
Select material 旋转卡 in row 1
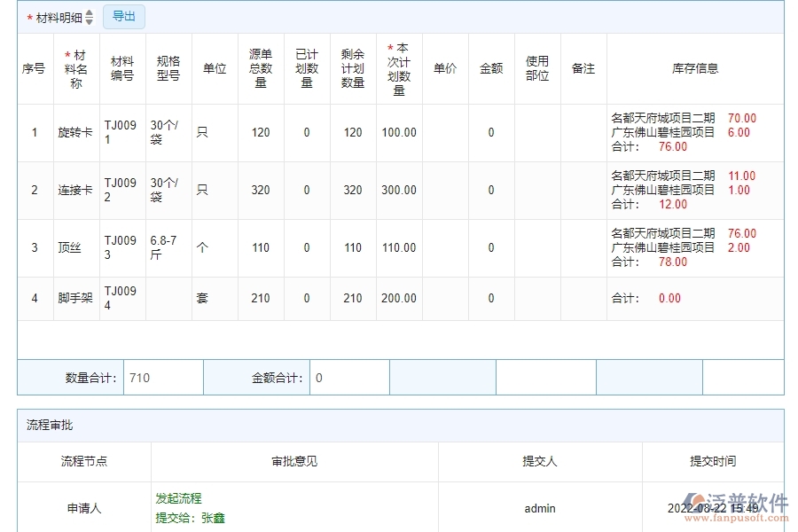pyautogui.click(x=76, y=132)
